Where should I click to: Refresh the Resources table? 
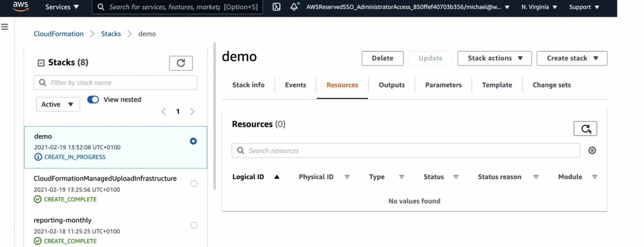pyautogui.click(x=586, y=129)
